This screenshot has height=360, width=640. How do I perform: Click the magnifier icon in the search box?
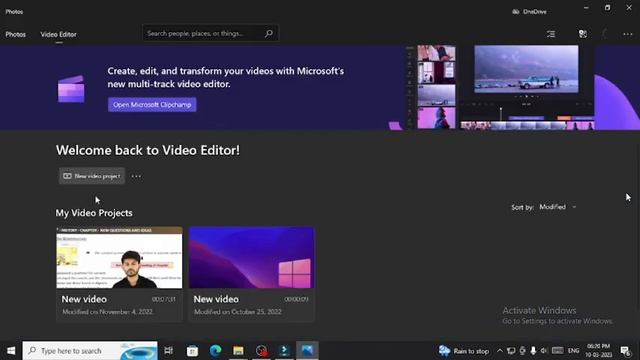point(269,33)
